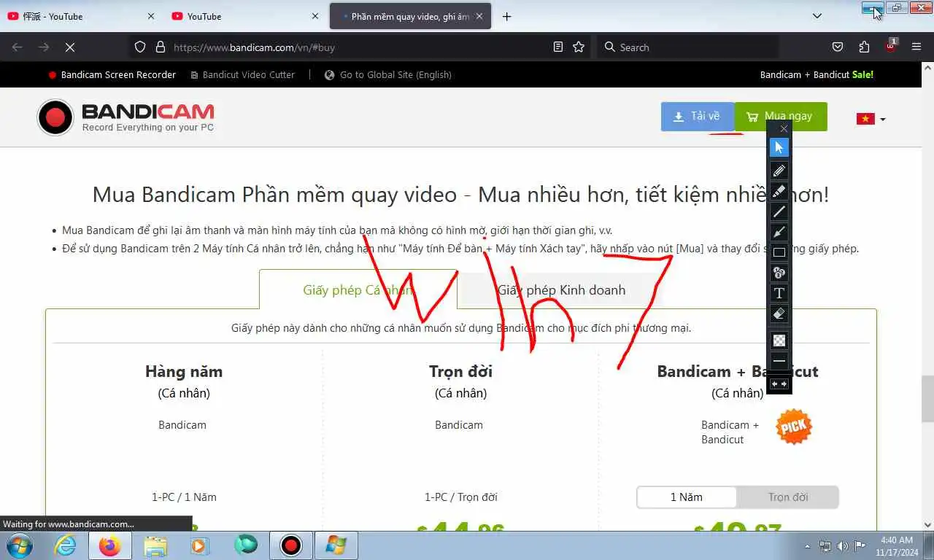Click the network tray icon
Screen dimensions: 934x560
point(825,546)
